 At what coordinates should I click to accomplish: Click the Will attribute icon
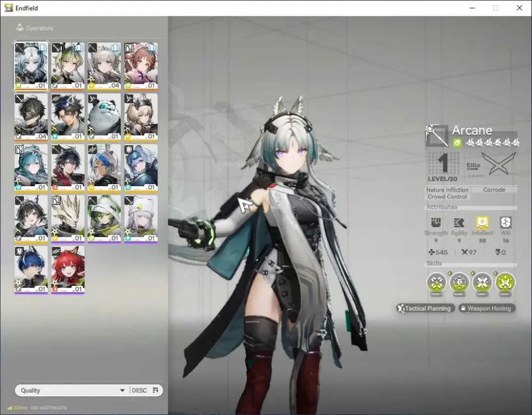point(505,222)
